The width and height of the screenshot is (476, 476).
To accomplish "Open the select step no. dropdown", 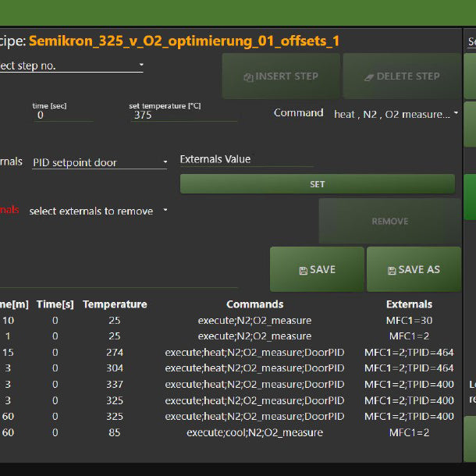I will [x=71, y=66].
